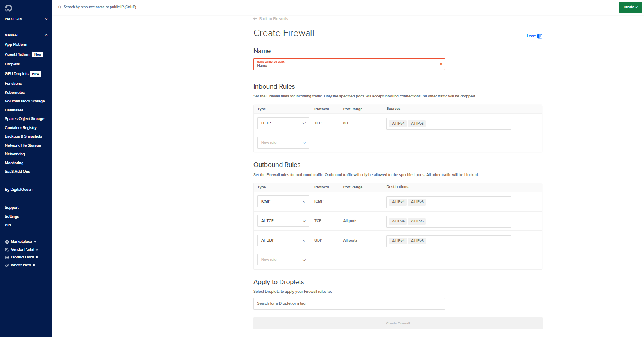Viewport: 644px width, 337px height.
Task: Click the Search for a Droplet field
Action: tap(349, 304)
